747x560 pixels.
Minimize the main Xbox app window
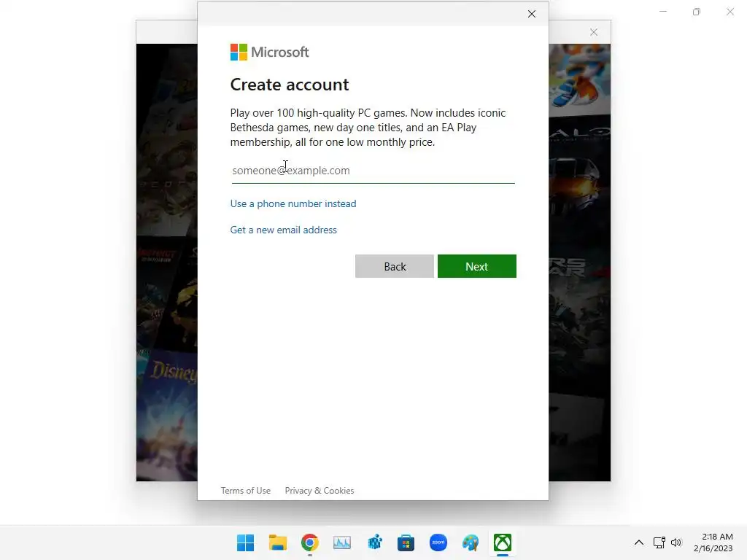tap(662, 12)
